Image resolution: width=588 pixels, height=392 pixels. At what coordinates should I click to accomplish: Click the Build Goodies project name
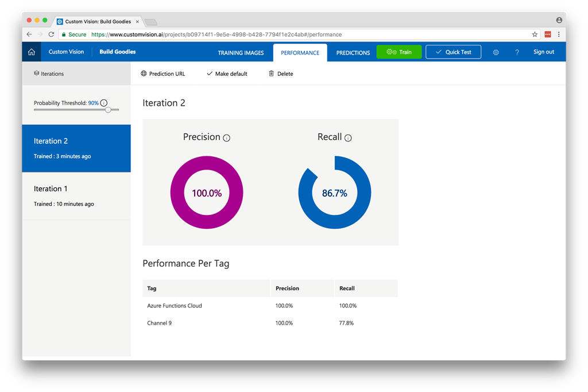point(117,52)
